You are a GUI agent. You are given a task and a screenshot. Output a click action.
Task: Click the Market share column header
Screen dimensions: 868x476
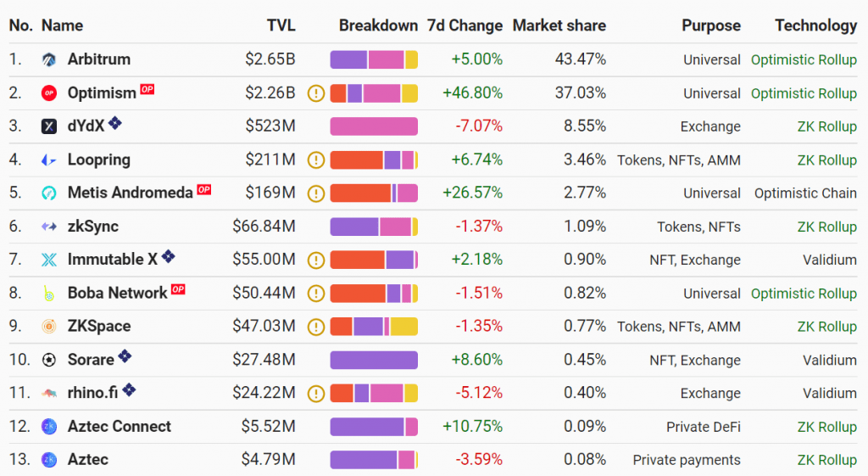(x=559, y=25)
